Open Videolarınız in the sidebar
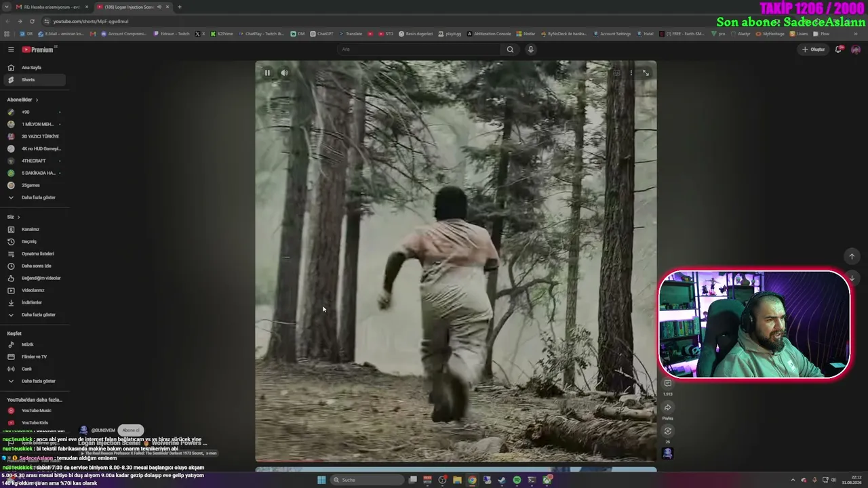 [x=34, y=290]
